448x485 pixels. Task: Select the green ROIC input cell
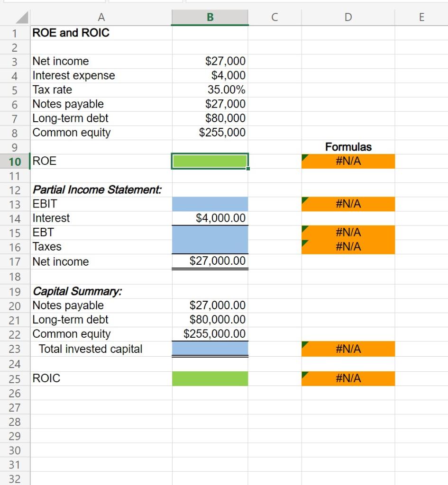coord(210,378)
